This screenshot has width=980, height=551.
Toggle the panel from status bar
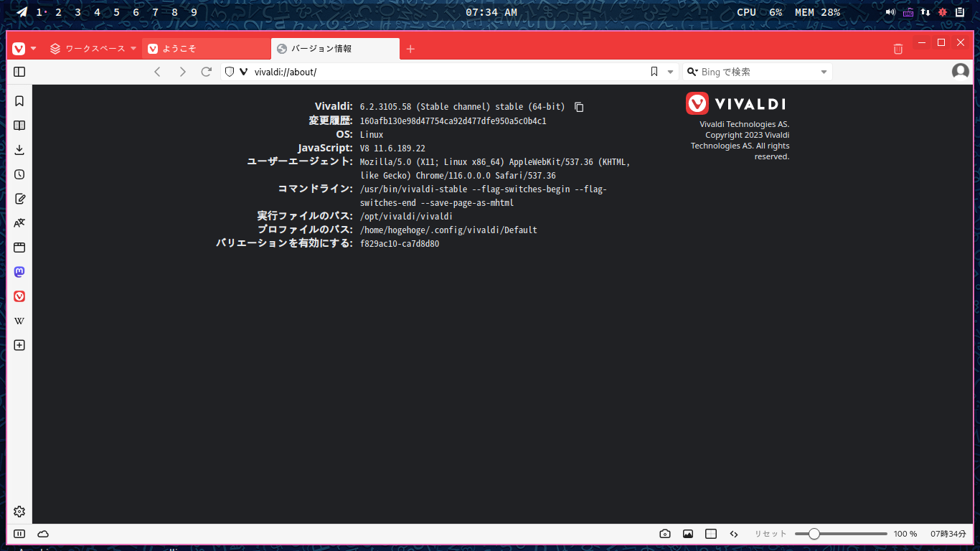[19, 534]
